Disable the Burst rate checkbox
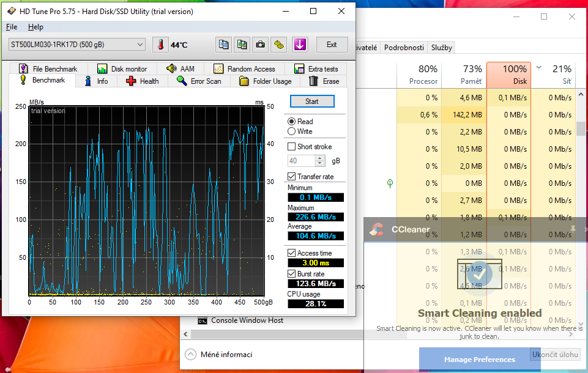This screenshot has height=373, width=588. click(291, 274)
